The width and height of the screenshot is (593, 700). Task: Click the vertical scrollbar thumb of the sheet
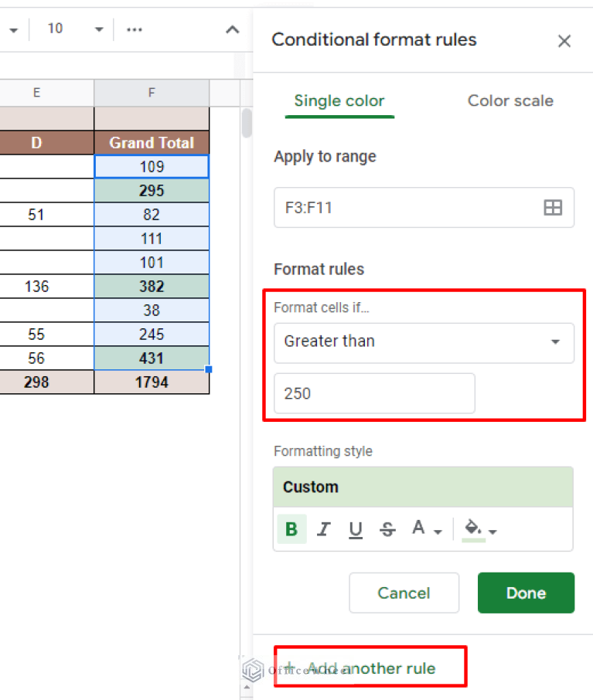click(x=247, y=123)
